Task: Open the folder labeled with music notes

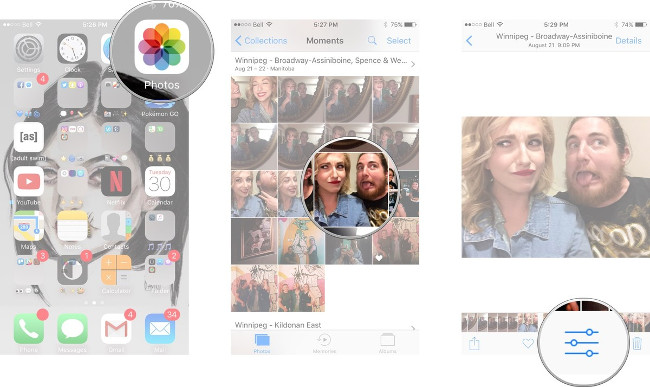Action: coord(160,225)
